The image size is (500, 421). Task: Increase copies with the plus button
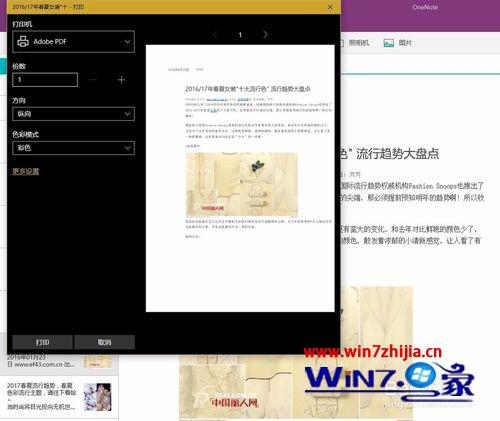(x=121, y=80)
